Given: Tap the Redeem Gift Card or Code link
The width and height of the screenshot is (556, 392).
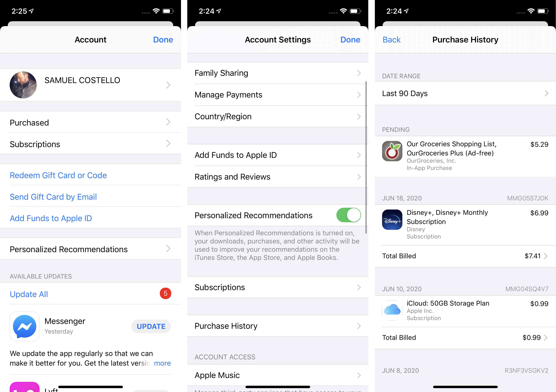Looking at the screenshot, I should click(x=59, y=175).
